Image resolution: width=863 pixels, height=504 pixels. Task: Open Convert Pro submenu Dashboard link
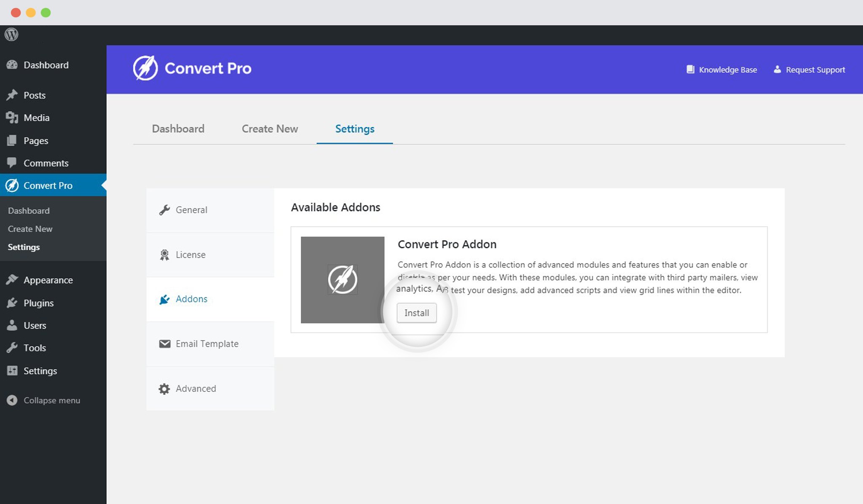point(29,211)
